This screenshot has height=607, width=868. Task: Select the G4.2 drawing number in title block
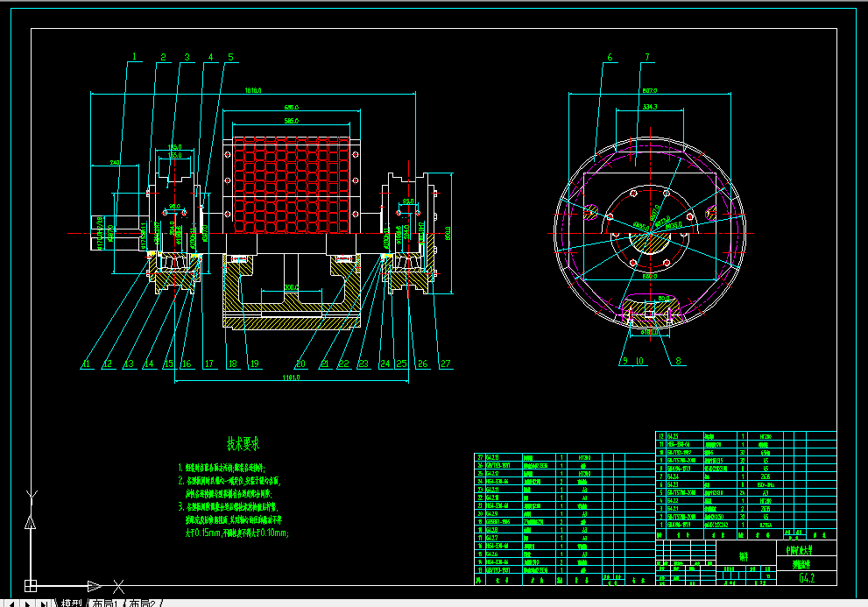pos(807,577)
